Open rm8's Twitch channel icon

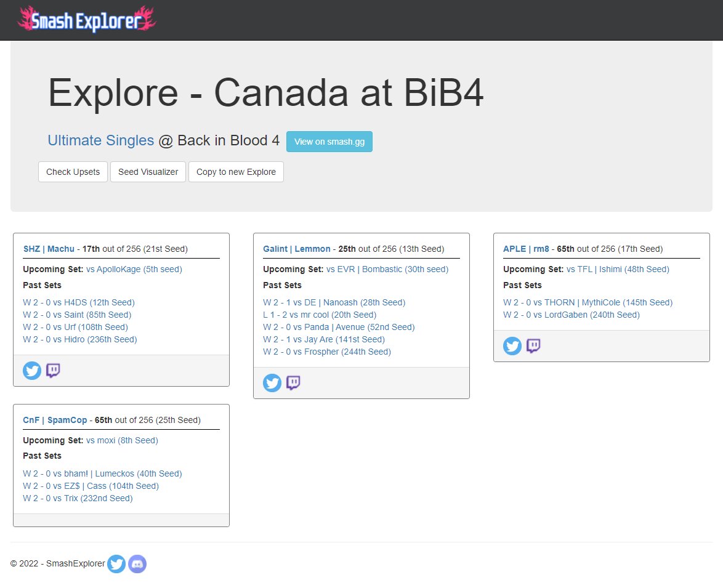pyautogui.click(x=533, y=346)
